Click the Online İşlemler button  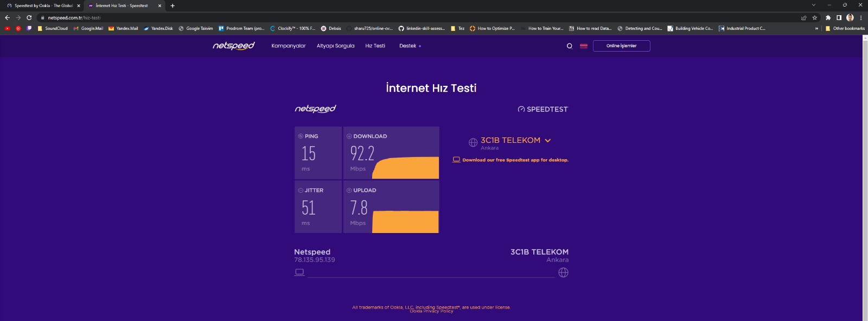pyautogui.click(x=621, y=46)
